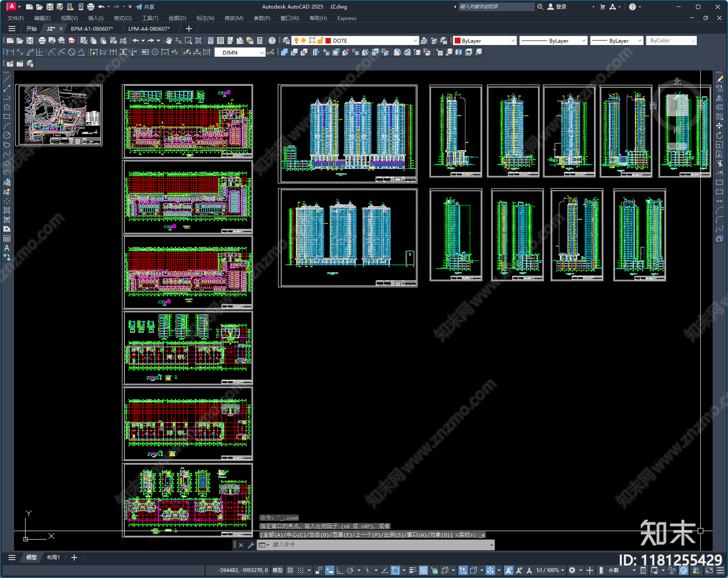Screen dimensions: 728x578
Task: Click the red ByLayer color swatch
Action: click(x=458, y=41)
